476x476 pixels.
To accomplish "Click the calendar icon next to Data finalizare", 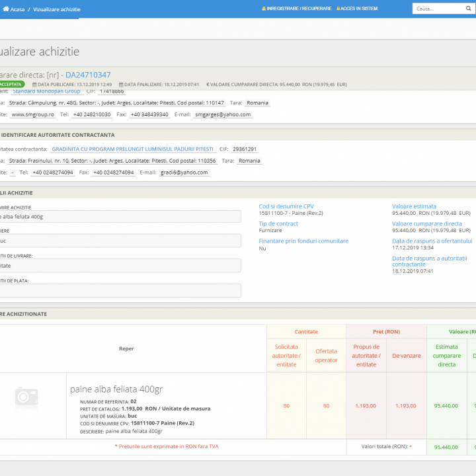I will [x=121, y=85].
